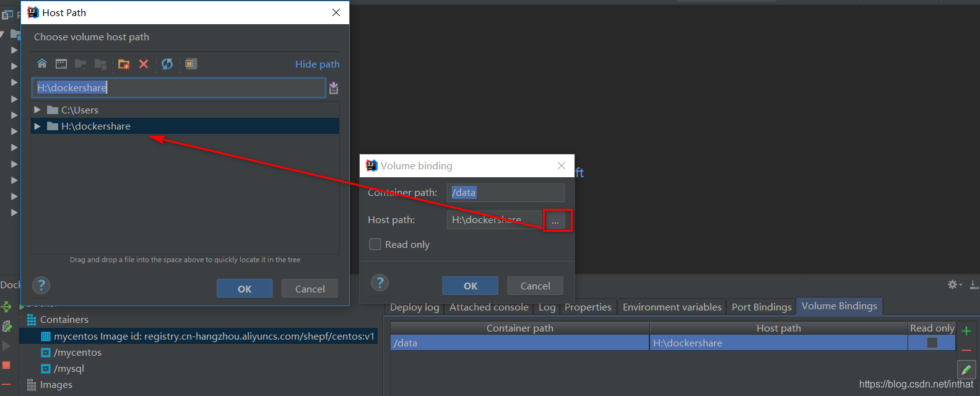Cancel the Host Path dialog
Viewport: 980px width, 396px height.
tap(310, 289)
